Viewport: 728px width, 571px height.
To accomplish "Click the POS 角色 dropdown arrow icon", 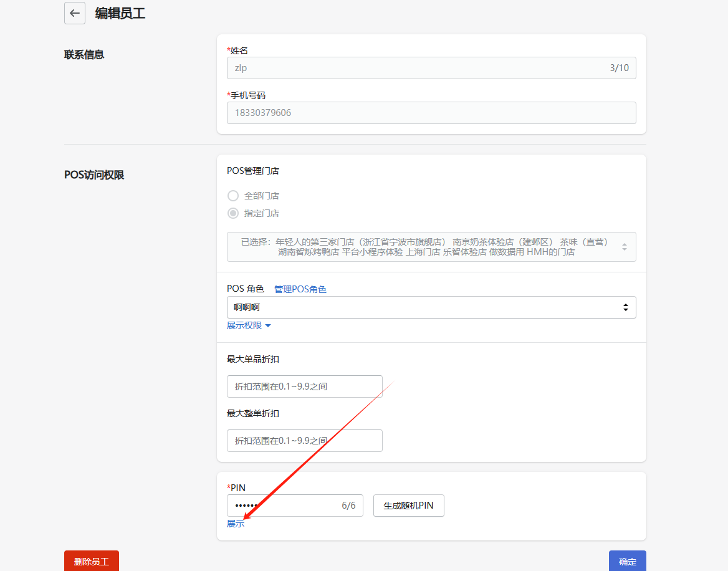I will [625, 307].
